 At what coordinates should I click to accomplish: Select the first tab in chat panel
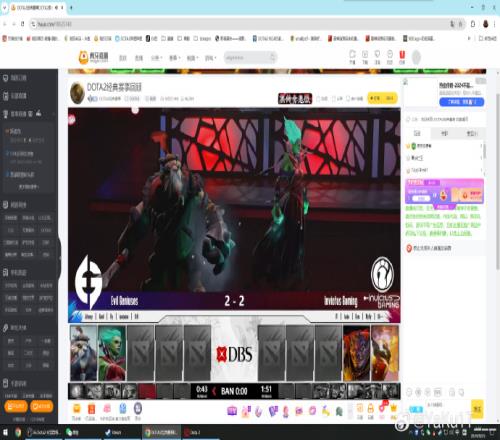click(x=417, y=133)
